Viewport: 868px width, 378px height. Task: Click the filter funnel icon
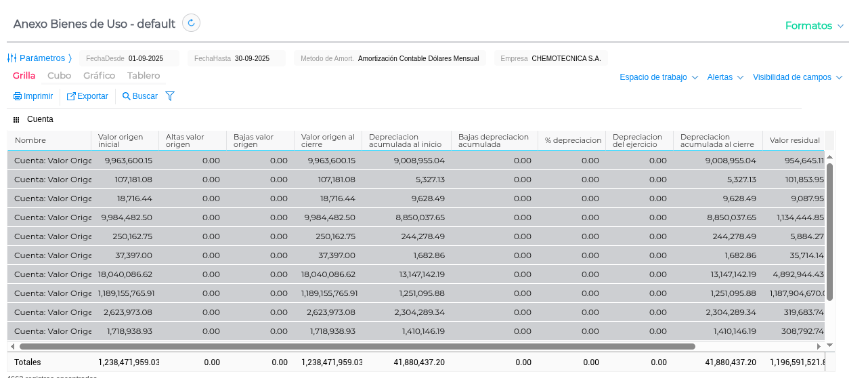170,96
